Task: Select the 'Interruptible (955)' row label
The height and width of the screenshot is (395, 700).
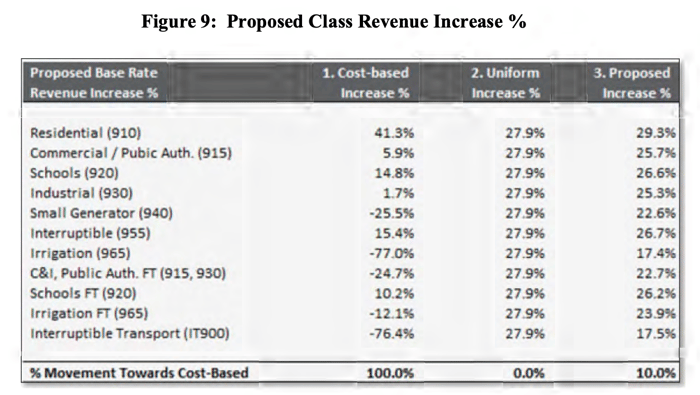Action: coord(90,233)
